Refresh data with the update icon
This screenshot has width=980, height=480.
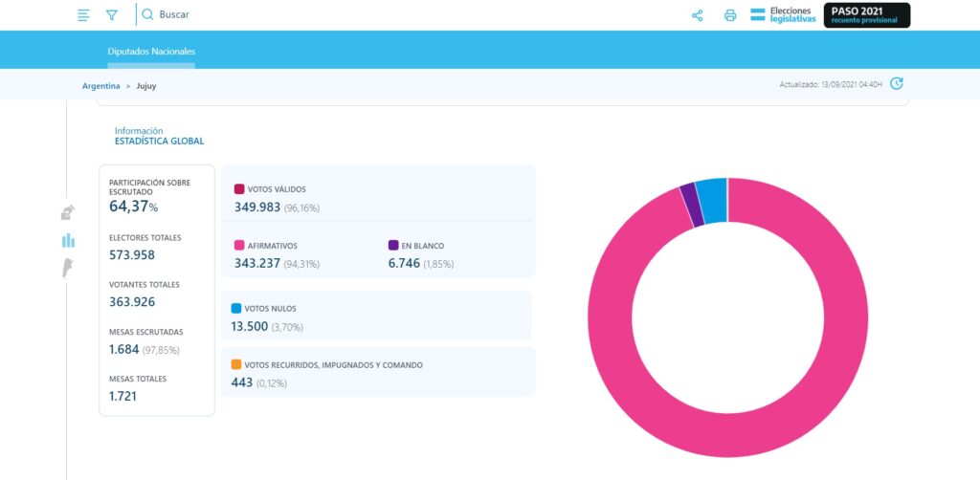click(x=896, y=83)
